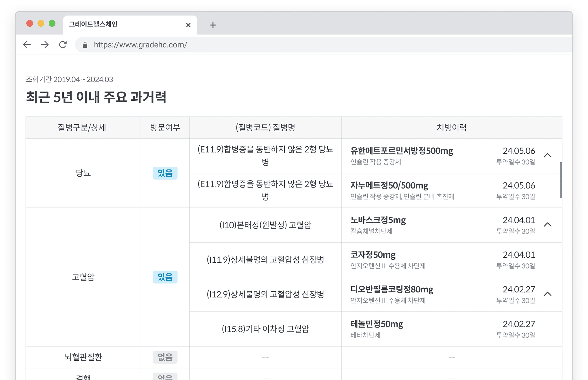The image size is (588, 380).
Task: Collapse the 당뇨 prescription history chevron
Action: click(x=547, y=155)
